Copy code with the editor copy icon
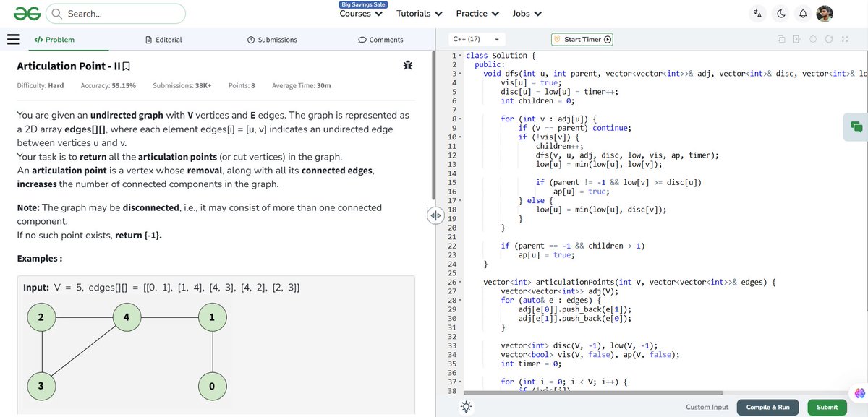 (x=781, y=39)
